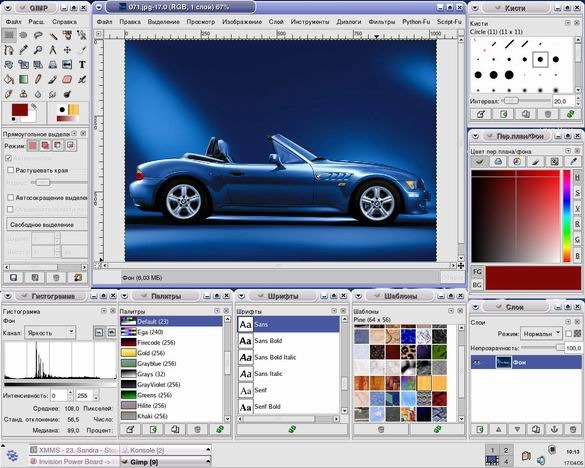Select the Blend gradient tool
585x468 pixels.
tap(24, 79)
